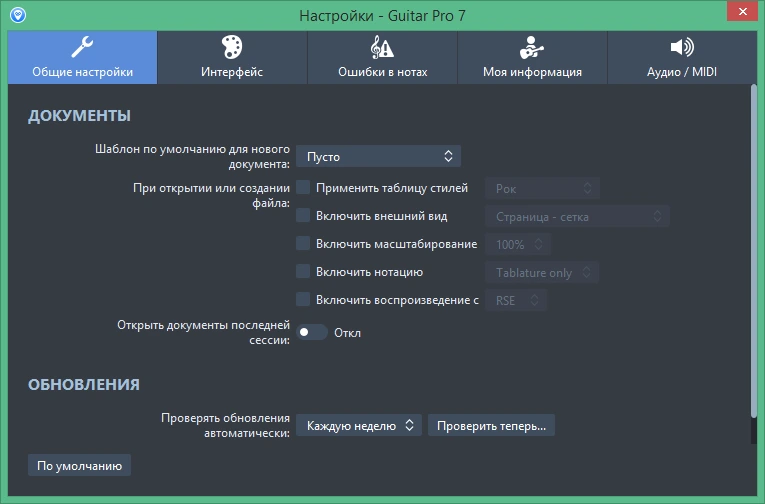Click the speaker icon for Аудио / MIDI

click(x=682, y=47)
